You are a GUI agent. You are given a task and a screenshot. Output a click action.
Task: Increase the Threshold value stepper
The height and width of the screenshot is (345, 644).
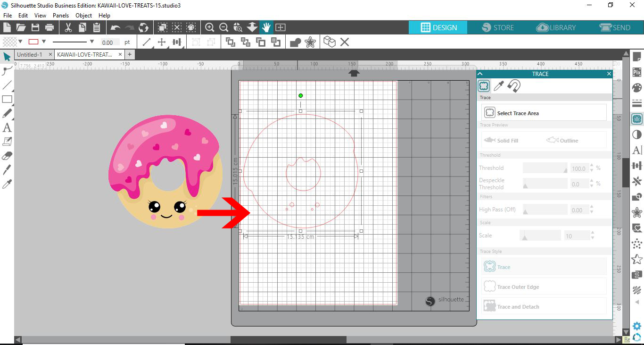tap(593, 166)
